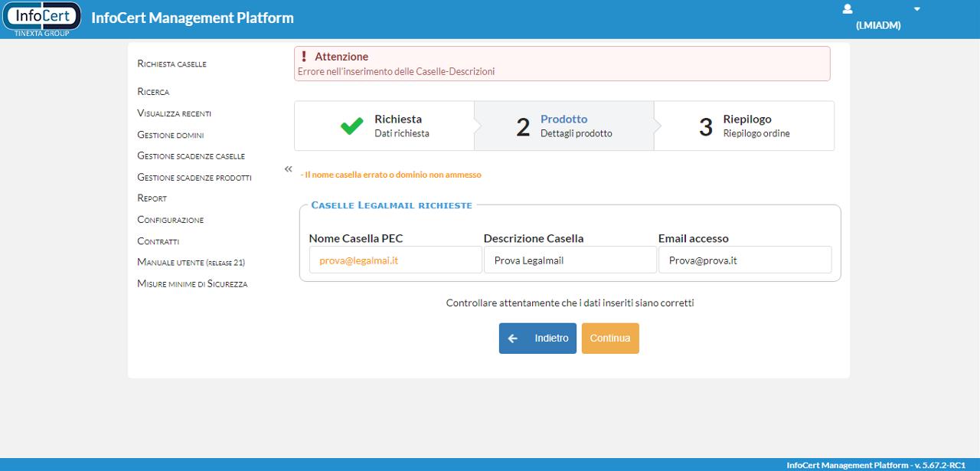Open Gestione scadenze caselle
The height and width of the screenshot is (471, 980).
tap(191, 155)
